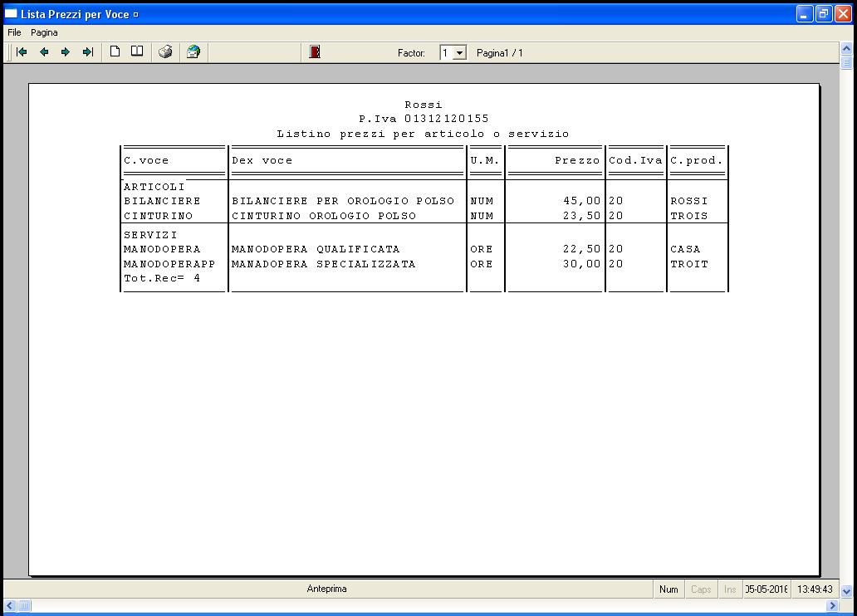Click vertical scrollbar down arrow
This screenshot has width=857, height=616.
[x=846, y=591]
